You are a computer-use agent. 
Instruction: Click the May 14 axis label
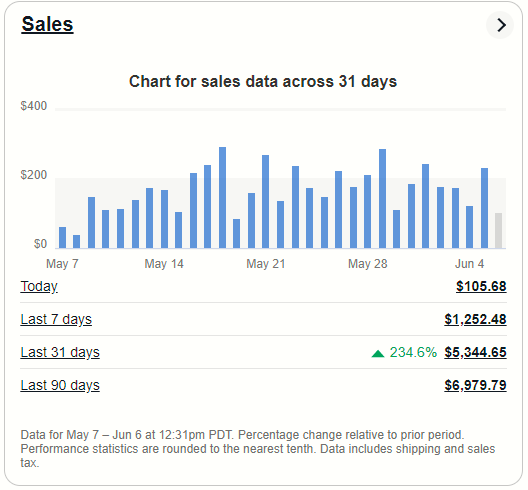[x=164, y=264]
